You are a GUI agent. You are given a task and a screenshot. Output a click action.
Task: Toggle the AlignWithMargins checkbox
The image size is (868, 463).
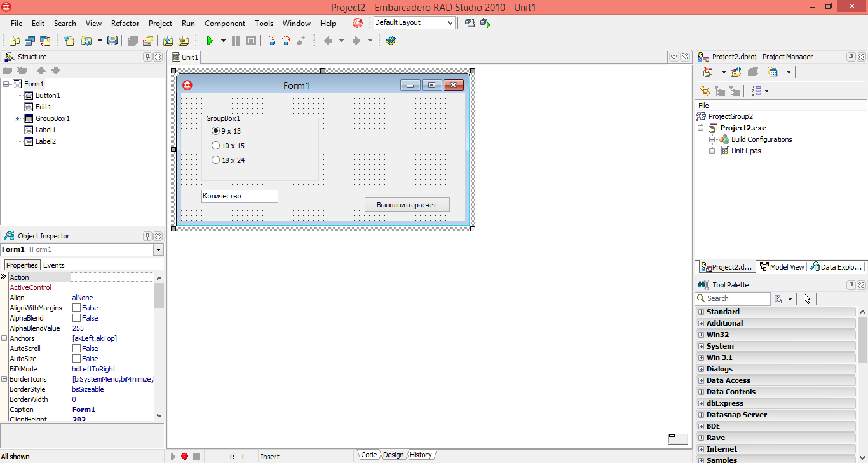coord(76,308)
